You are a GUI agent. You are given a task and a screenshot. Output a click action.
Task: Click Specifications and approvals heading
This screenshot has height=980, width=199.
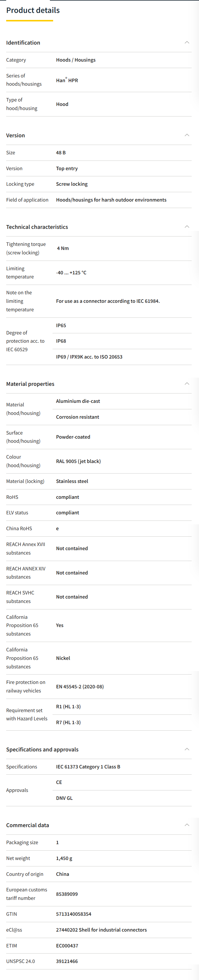pos(42,749)
